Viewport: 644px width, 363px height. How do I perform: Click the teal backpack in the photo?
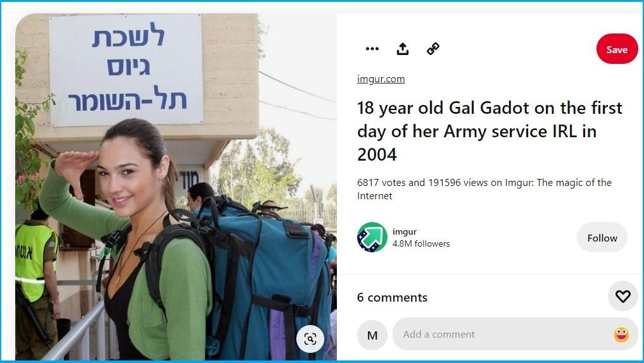coord(267,279)
